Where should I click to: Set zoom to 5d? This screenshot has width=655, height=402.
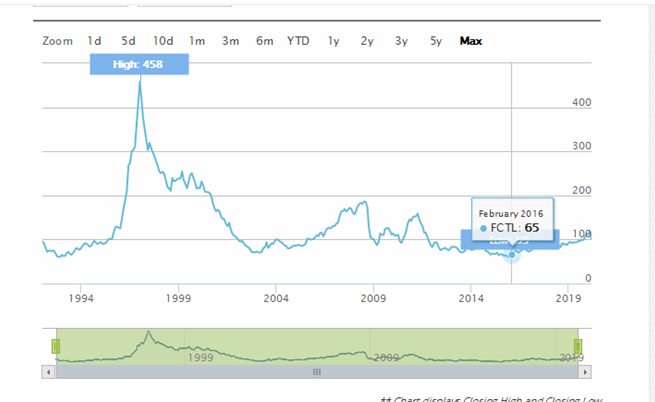coord(128,41)
